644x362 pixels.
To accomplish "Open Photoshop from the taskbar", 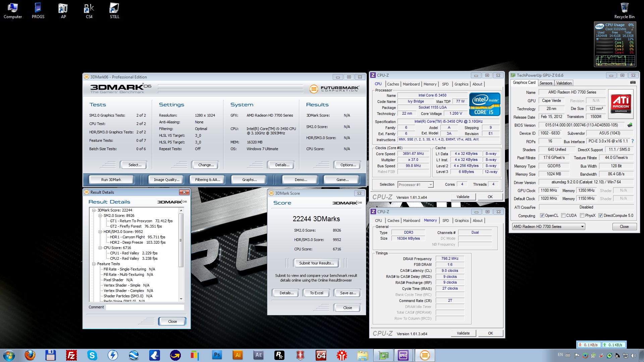I will tap(217, 355).
